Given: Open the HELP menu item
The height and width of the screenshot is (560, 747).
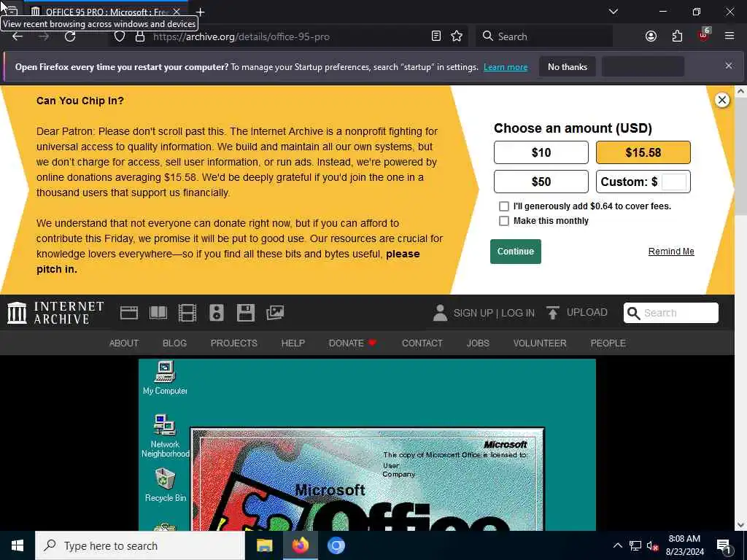Looking at the screenshot, I should (x=293, y=343).
